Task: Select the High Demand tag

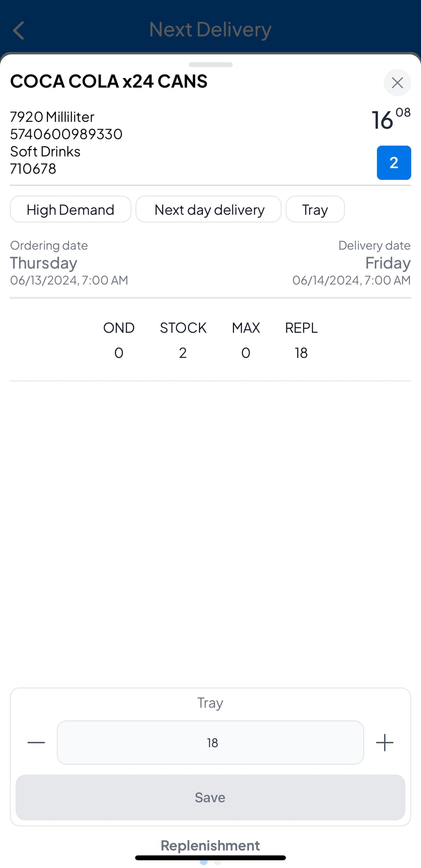Action: 71,210
